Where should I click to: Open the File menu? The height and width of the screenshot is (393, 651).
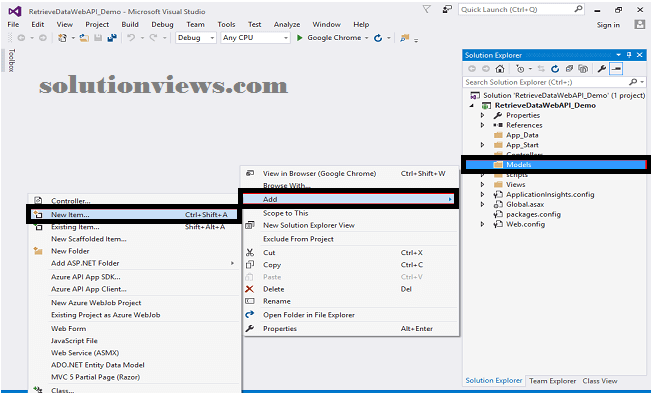click(13, 24)
